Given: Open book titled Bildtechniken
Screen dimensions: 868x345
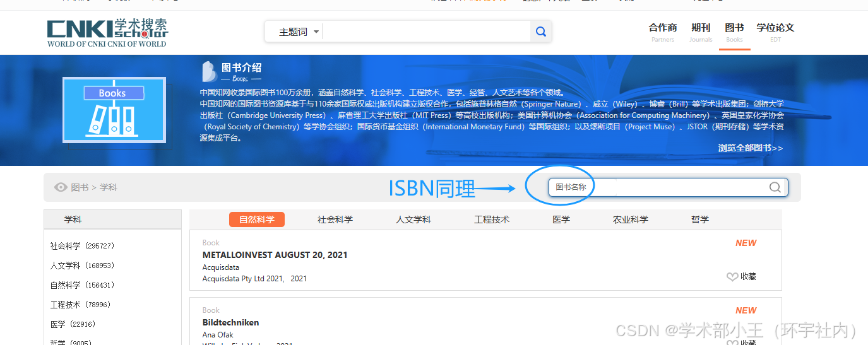Looking at the screenshot, I should [x=230, y=322].
